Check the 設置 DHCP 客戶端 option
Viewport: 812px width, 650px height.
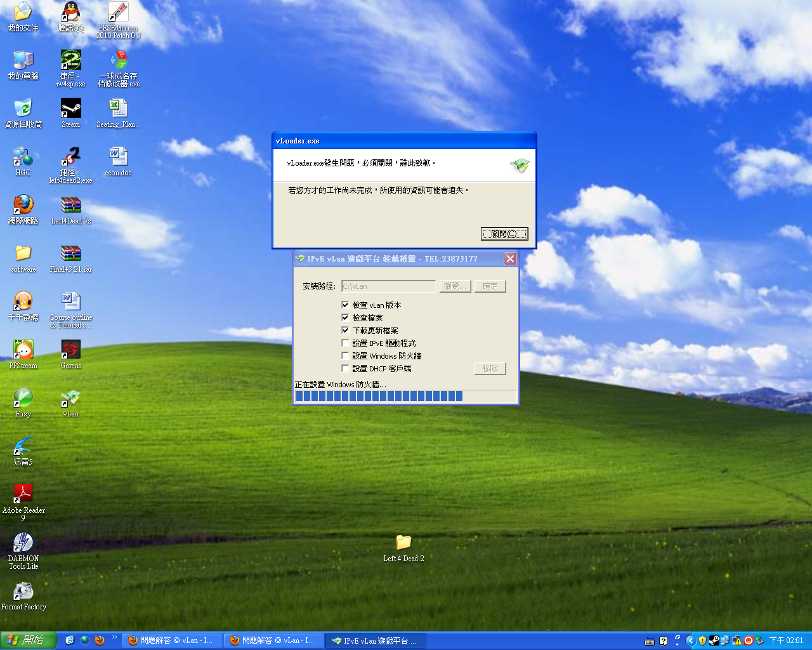coord(345,368)
